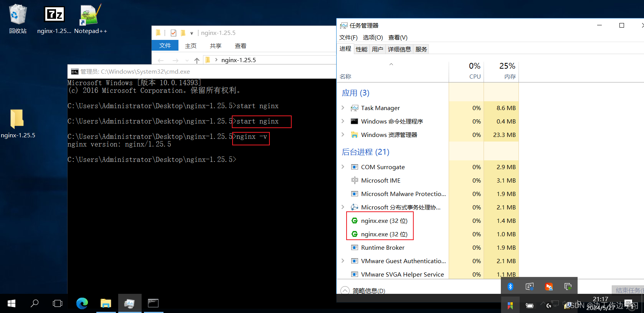Click the Task Manager window title icon
Image resolution: width=644 pixels, height=313 pixels.
[344, 26]
